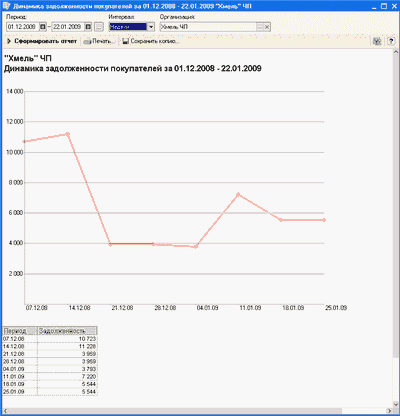Select table cell 28.12.08

click(x=20, y=361)
